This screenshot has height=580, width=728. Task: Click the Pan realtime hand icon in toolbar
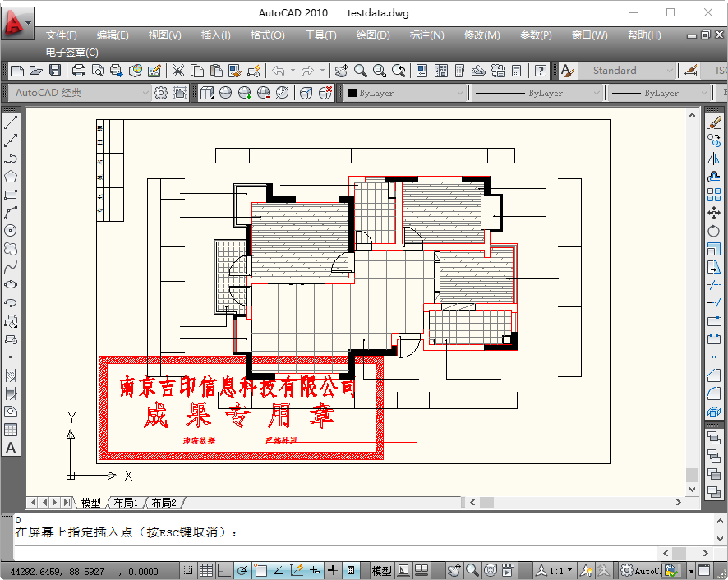[341, 71]
